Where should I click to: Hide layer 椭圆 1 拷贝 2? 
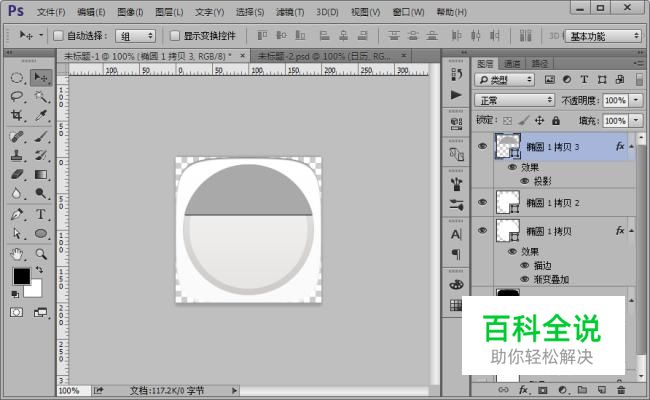click(482, 202)
